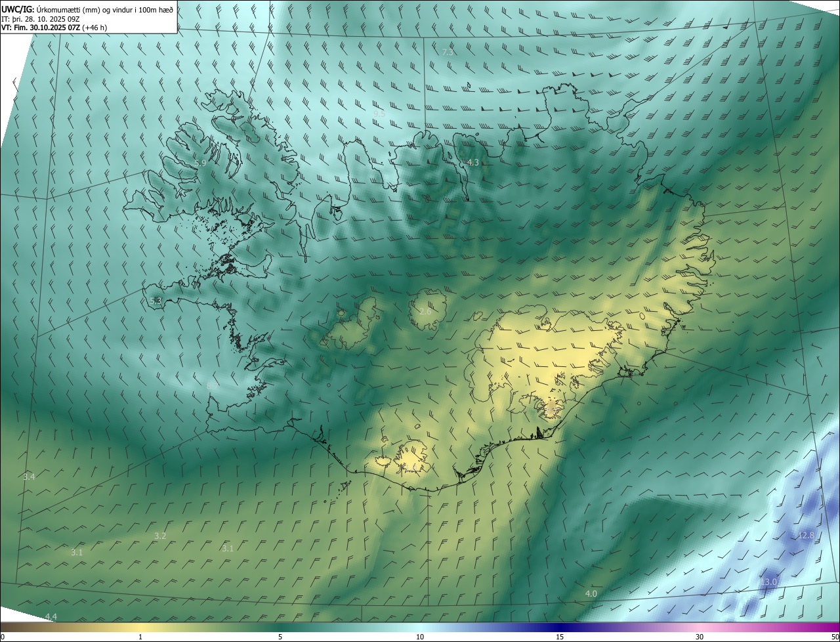Click the 10 tick on the colour scale
840x642 pixels.
(420, 637)
